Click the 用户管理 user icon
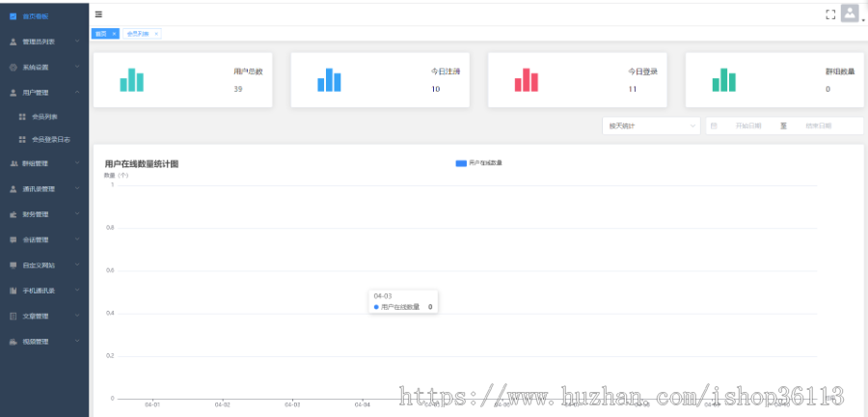Viewport: 868px width, 417px height. (x=14, y=93)
